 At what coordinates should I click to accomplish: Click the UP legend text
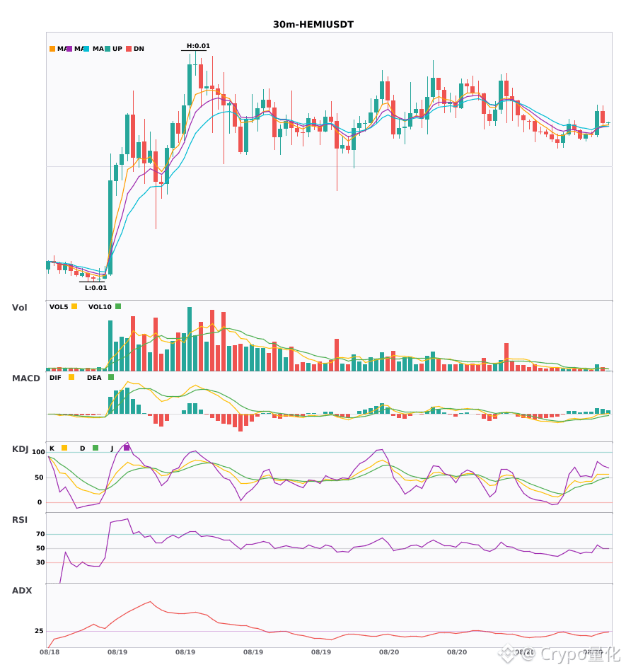coord(117,49)
